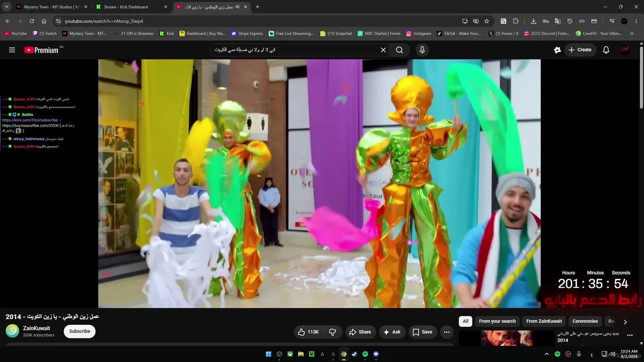The width and height of the screenshot is (644, 362).
Task: Open the YouTube bookmark
Action: point(16,34)
